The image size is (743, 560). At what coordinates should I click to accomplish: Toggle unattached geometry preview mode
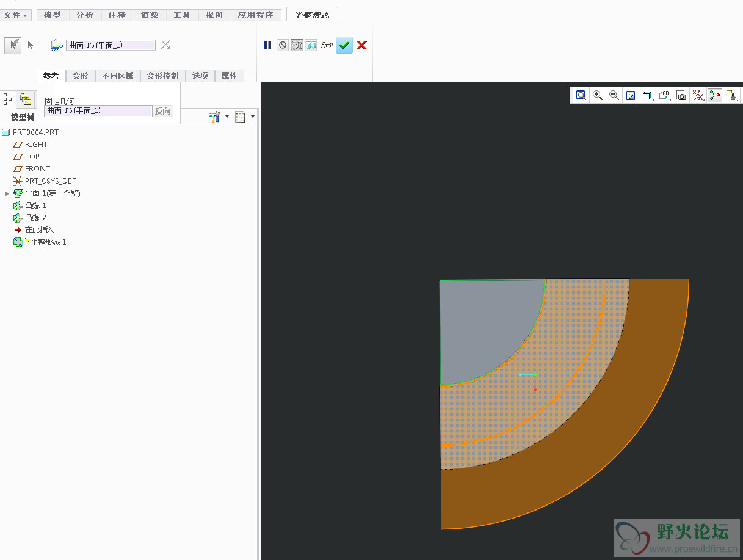coord(311,45)
